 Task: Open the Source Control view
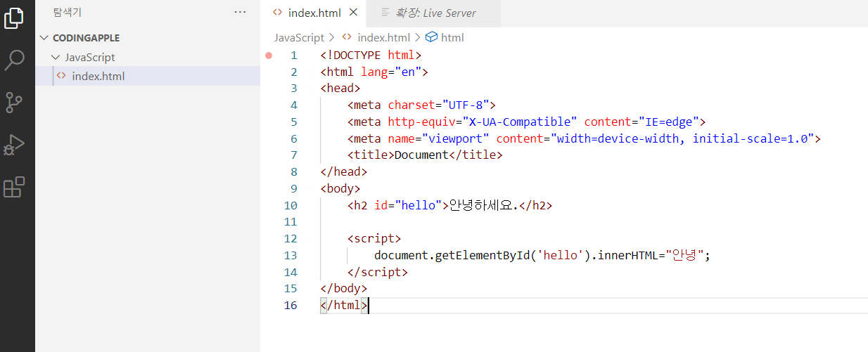point(14,103)
